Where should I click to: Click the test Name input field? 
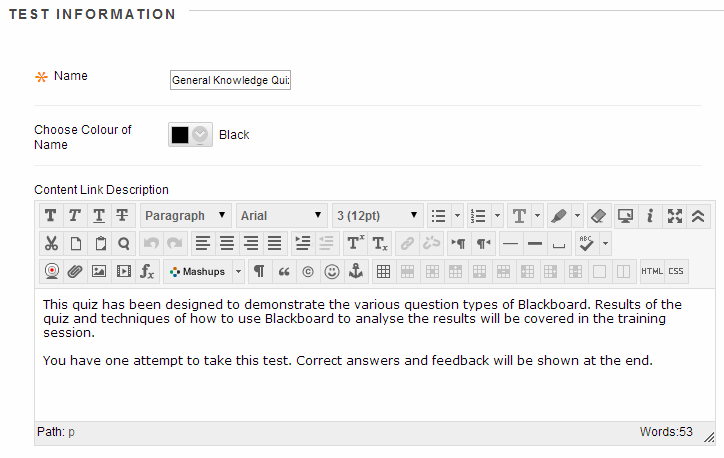(230, 80)
